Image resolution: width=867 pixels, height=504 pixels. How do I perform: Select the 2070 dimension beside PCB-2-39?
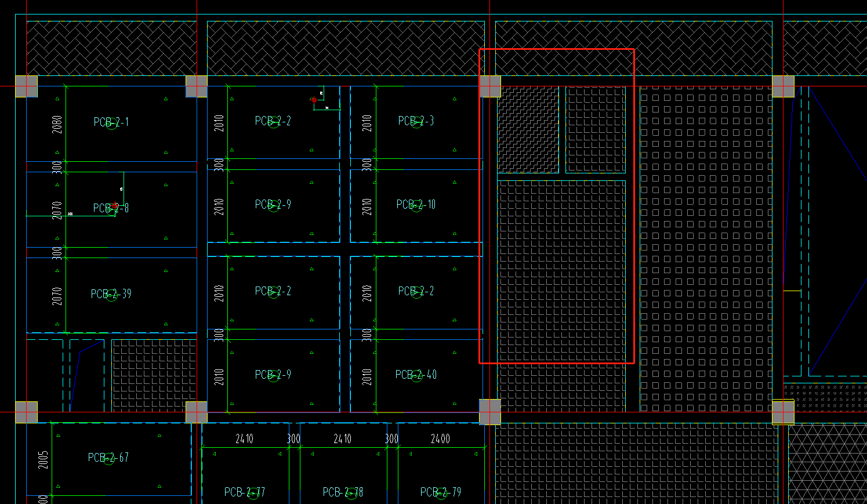[57, 296]
